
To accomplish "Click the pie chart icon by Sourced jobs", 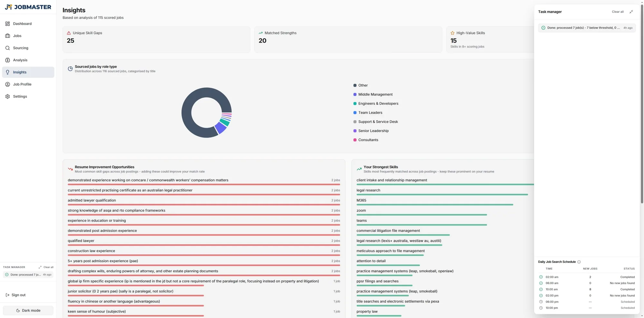I will (x=70, y=69).
